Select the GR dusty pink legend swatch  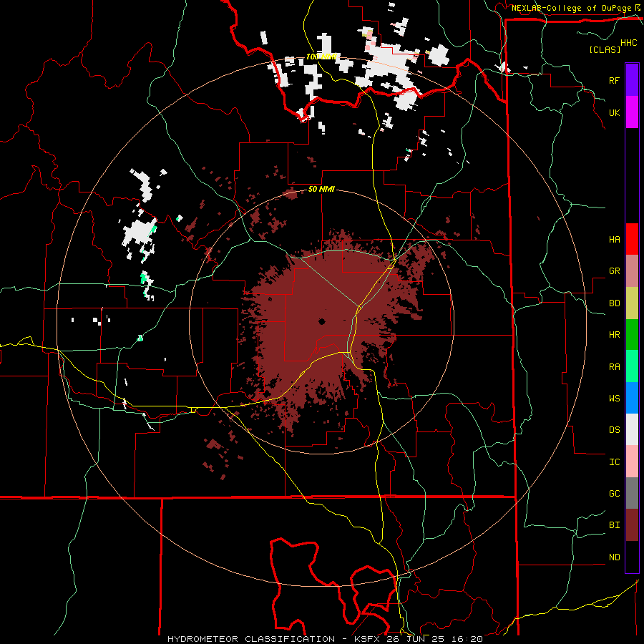[632, 271]
